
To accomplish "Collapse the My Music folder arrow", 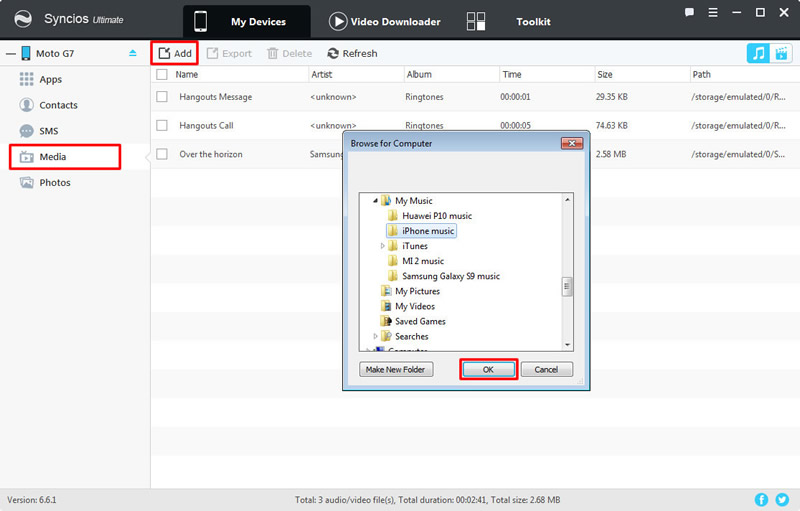I will tap(376, 200).
